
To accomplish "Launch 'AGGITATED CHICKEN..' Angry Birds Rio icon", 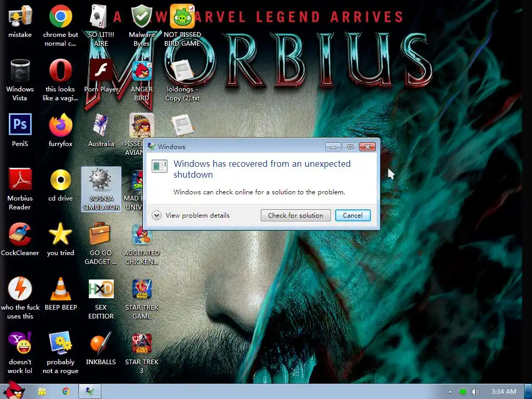I will coord(141,234).
